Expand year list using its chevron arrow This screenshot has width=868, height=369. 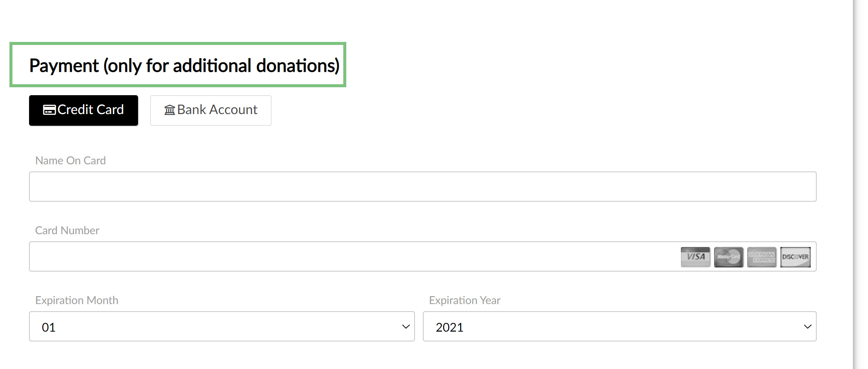point(808,327)
